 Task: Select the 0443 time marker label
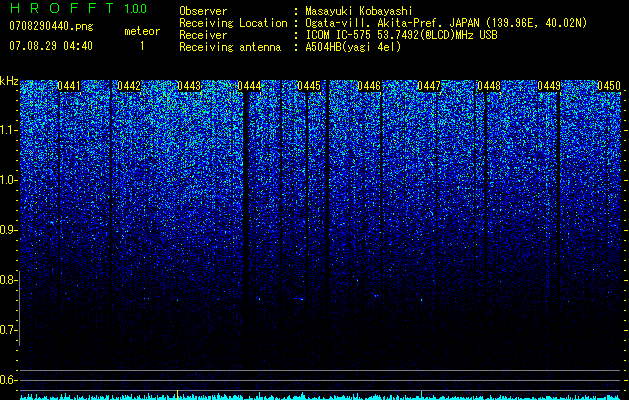189,86
